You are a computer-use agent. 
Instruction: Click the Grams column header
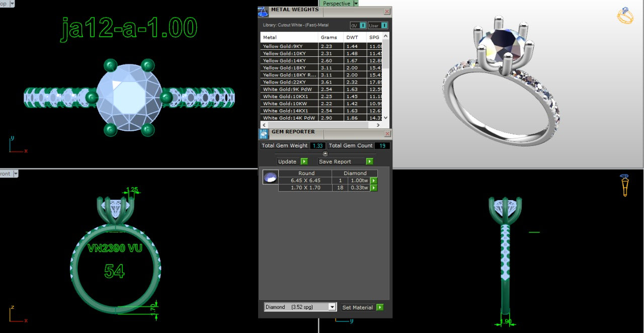click(x=331, y=37)
